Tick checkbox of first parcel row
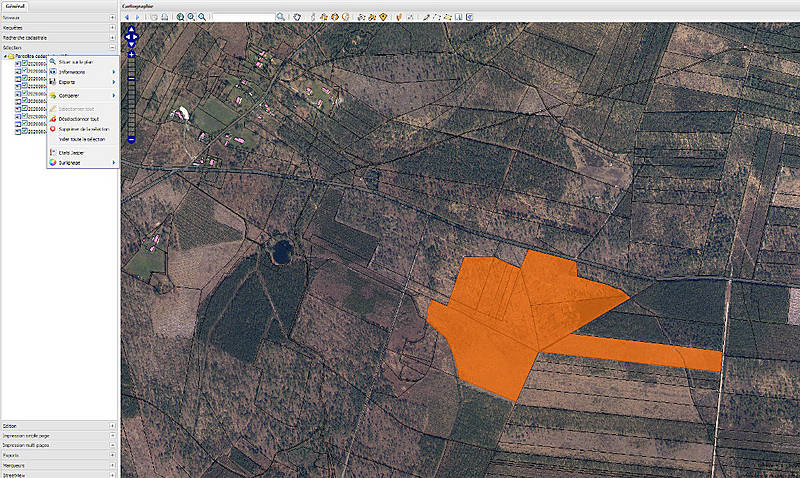 [x=24, y=64]
